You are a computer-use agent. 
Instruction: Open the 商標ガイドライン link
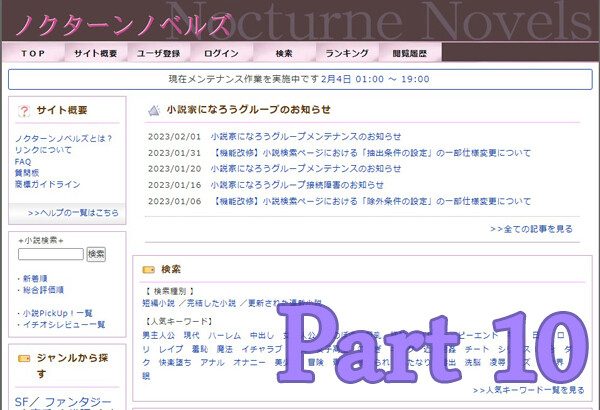(47, 184)
